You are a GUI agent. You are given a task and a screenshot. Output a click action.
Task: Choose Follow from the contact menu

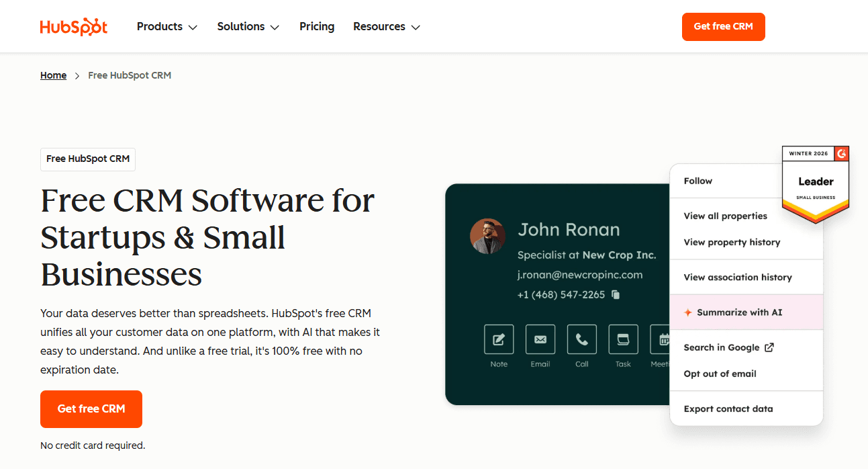click(x=698, y=181)
